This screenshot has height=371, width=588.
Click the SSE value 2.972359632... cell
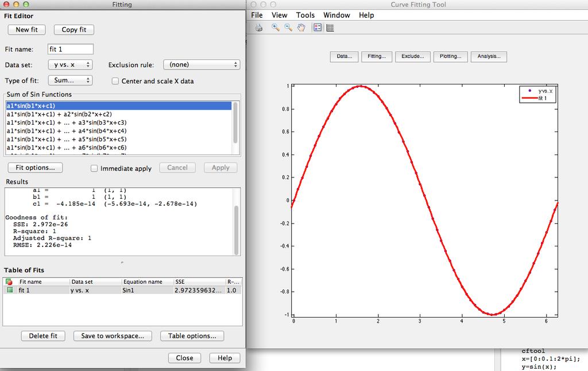(199, 290)
